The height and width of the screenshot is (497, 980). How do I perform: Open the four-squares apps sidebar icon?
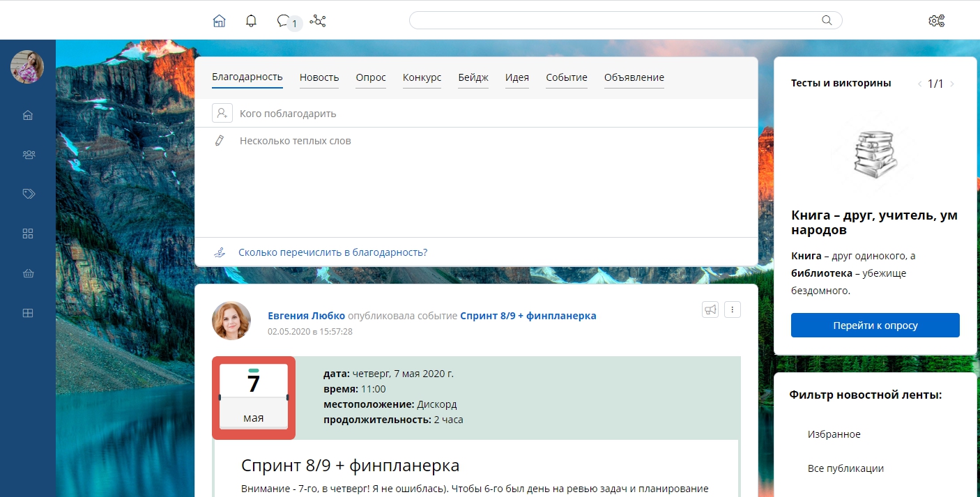tap(28, 234)
